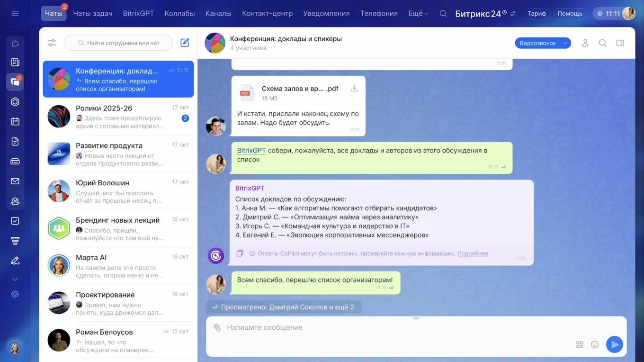
Task: Open chat list filters via the sliders icon
Action: pyautogui.click(x=52, y=42)
